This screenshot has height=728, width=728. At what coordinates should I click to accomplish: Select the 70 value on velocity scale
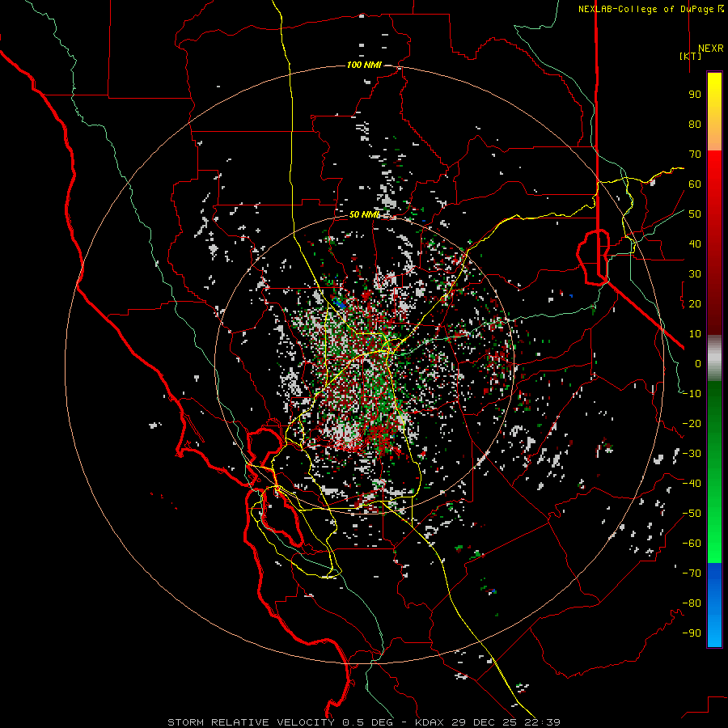click(695, 154)
